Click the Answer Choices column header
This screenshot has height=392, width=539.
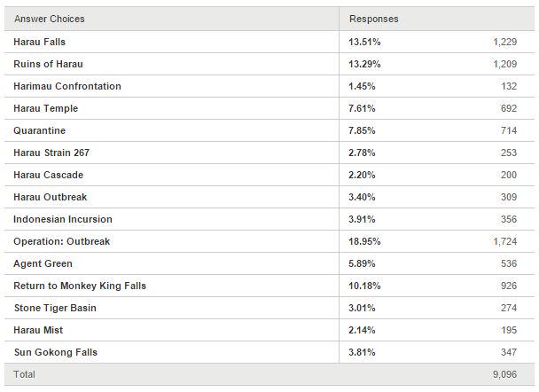pos(49,19)
